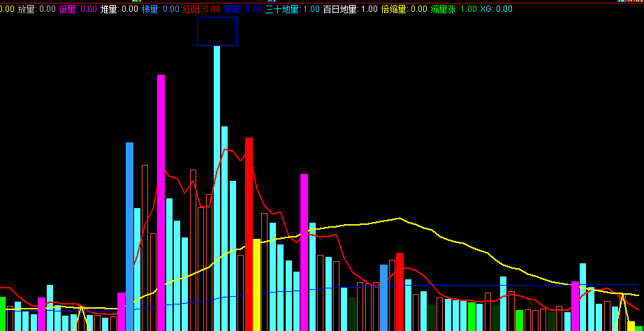The width and height of the screenshot is (644, 331).
Task: Click the dark blue 黑阳: 0.00 label
Action: point(243,9)
